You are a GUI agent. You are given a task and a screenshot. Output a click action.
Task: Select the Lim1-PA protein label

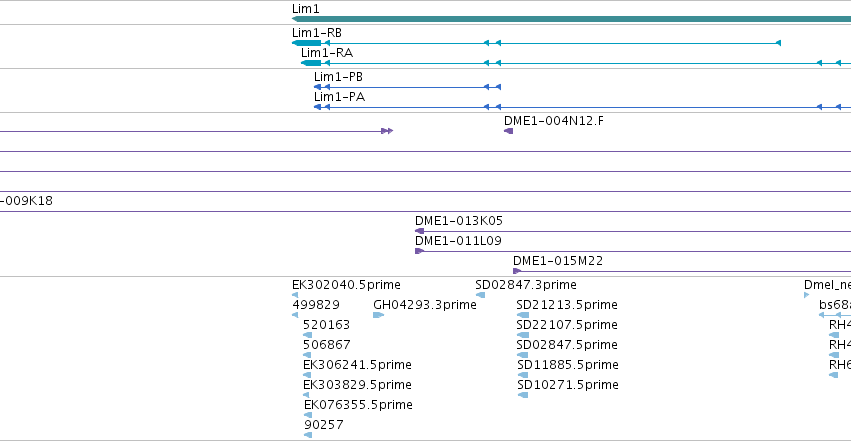tap(339, 97)
